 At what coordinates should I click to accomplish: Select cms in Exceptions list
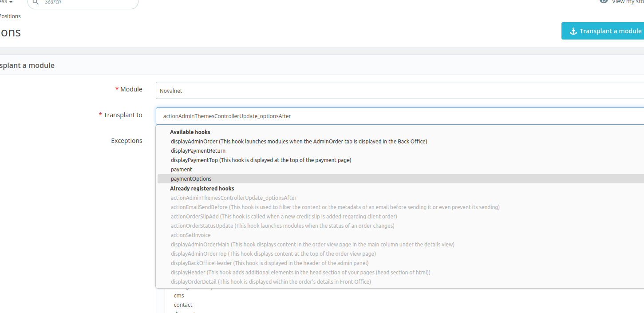point(179,295)
